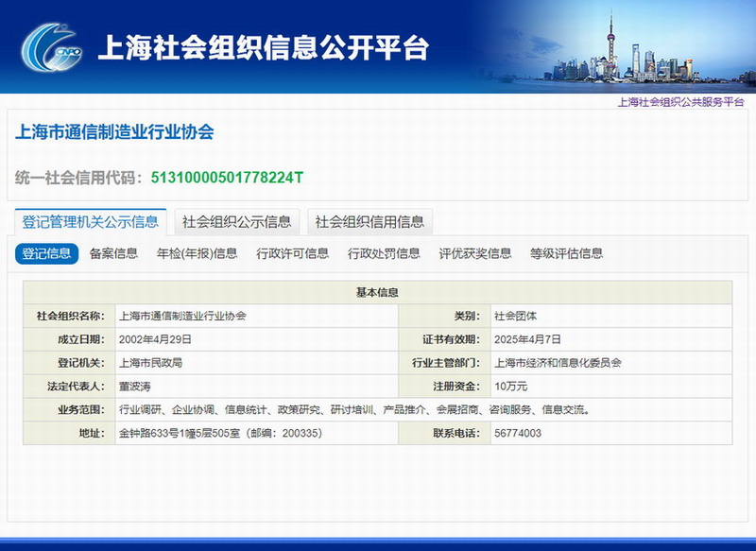This screenshot has height=551, width=756.
Task: Click the Shanghai skyline banner image
Action: tap(624, 47)
